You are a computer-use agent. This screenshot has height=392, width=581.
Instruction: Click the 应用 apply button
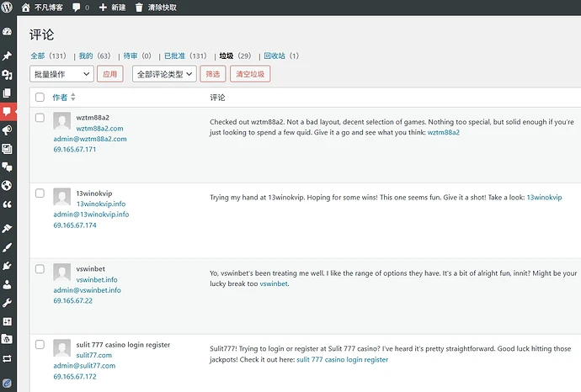click(110, 74)
